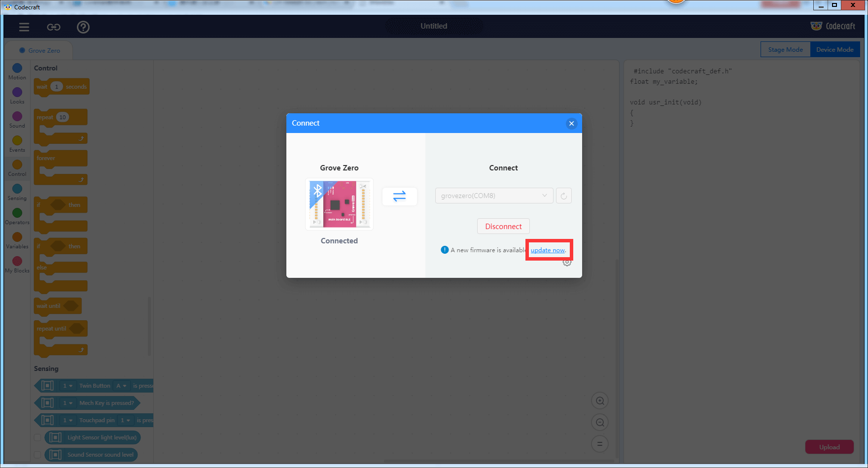868x468 pixels.
Task: Open Touchpad pin number dropdown
Action: coord(125,420)
